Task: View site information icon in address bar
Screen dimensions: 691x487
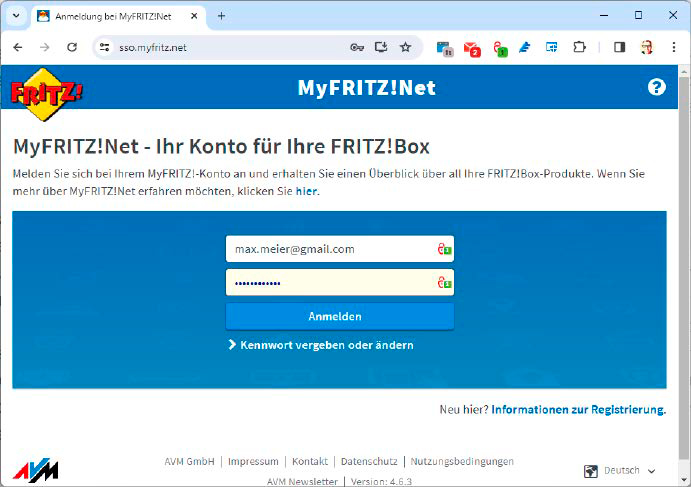Action: [x=104, y=47]
